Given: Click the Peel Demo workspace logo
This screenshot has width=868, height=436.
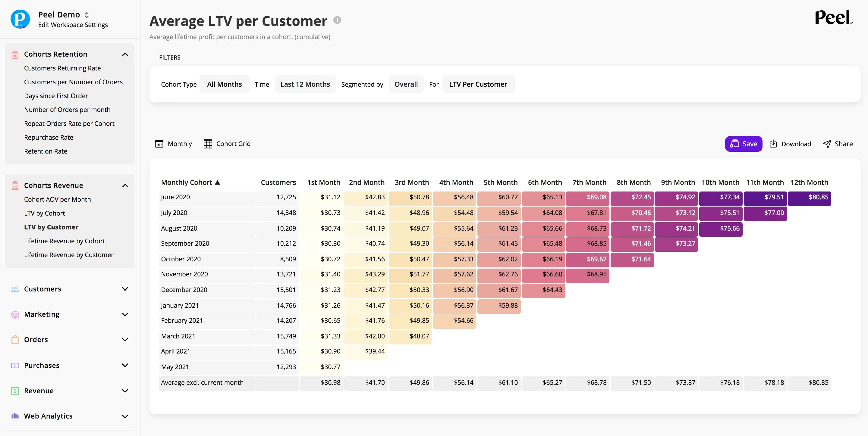Looking at the screenshot, I should [20, 19].
